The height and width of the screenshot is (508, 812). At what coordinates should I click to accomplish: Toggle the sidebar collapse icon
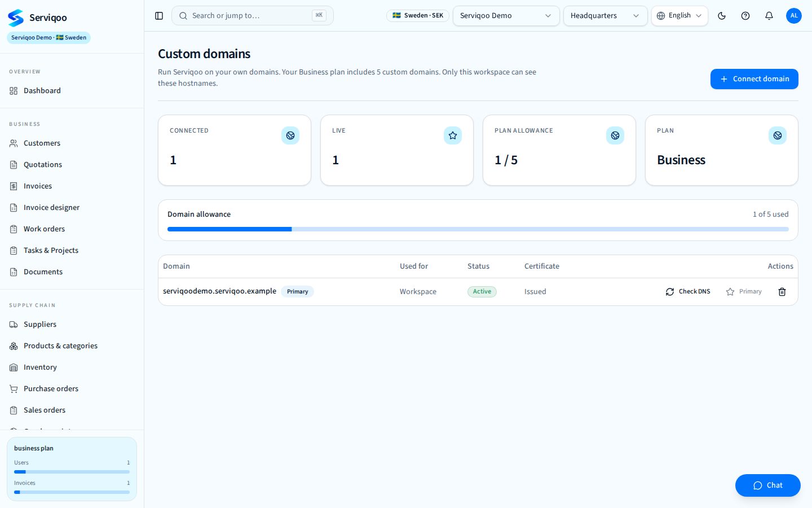click(159, 16)
